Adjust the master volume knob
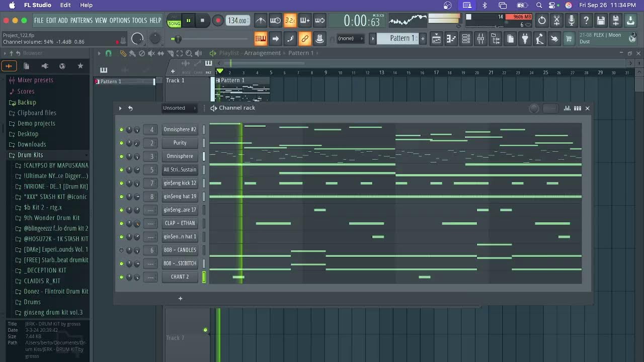The width and height of the screenshot is (644, 362). tap(137, 39)
